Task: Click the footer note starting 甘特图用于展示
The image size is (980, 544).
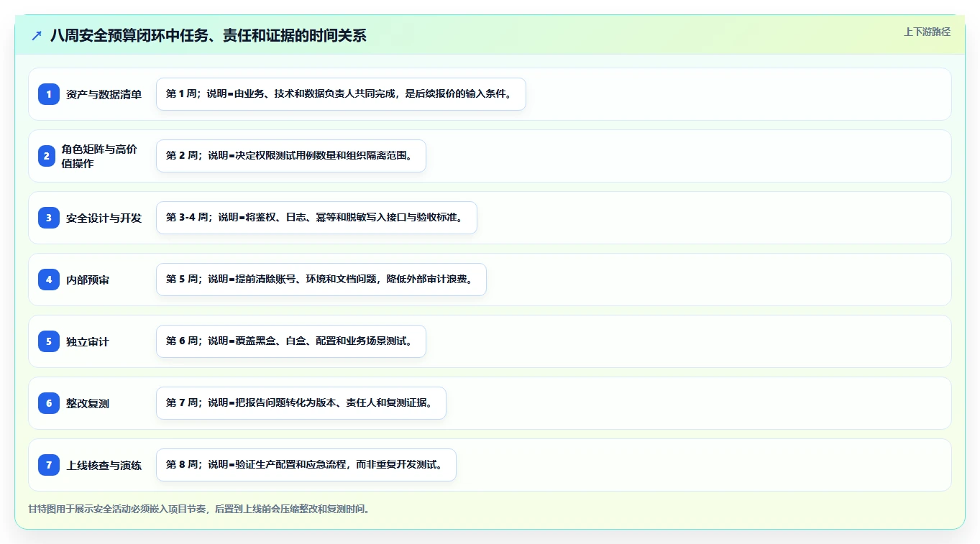Action: [x=199, y=509]
